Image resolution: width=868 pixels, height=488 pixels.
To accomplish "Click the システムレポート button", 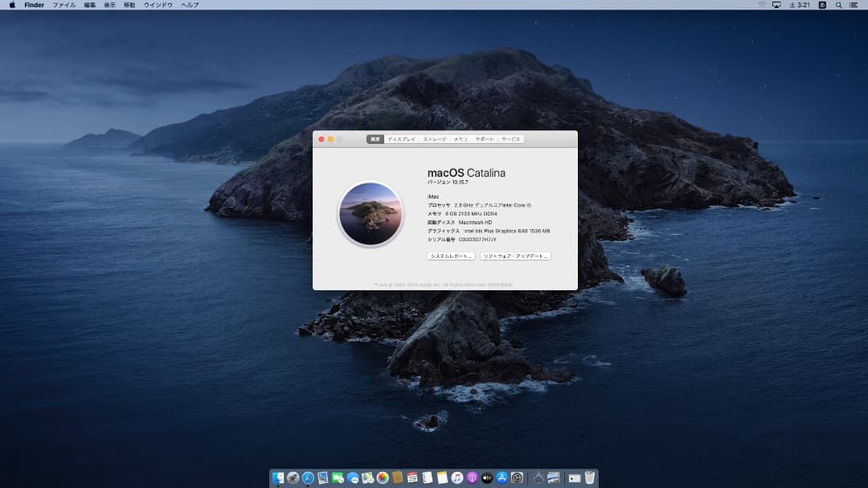I will click(451, 255).
